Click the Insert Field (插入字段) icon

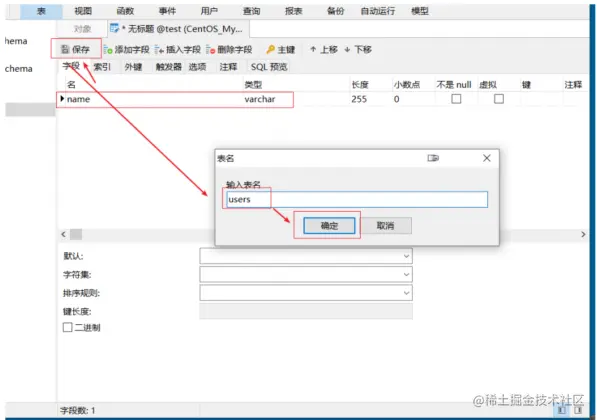click(x=159, y=50)
